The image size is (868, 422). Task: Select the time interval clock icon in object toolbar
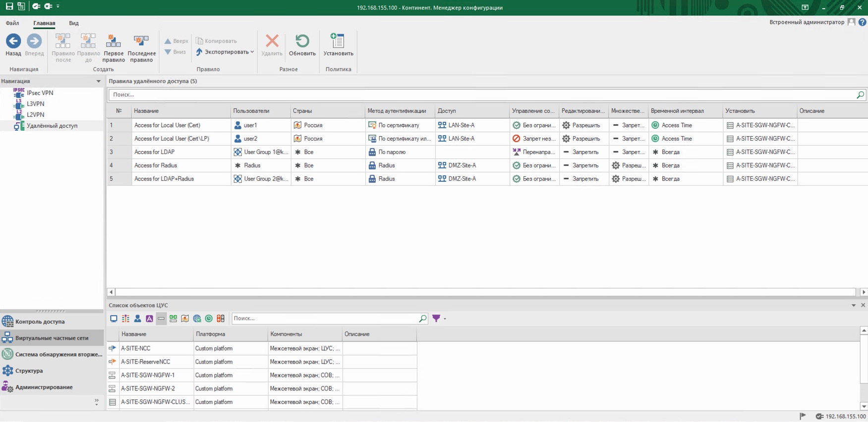click(x=209, y=318)
